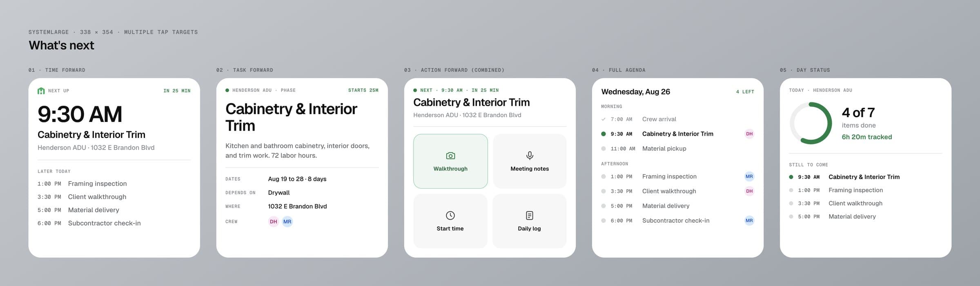Click DH avatar in the Crew row
Viewport: 980px width, 286px height.
coord(273,222)
